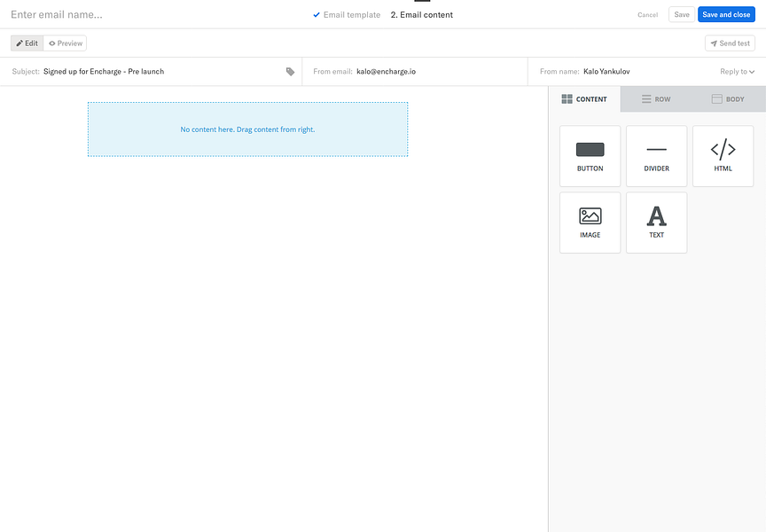This screenshot has height=532, width=766.
Task: Switch to the Body tab
Action: click(x=729, y=99)
